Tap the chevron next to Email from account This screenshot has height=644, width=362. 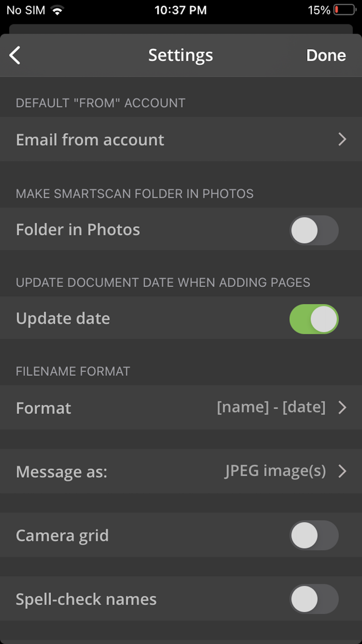[342, 139]
